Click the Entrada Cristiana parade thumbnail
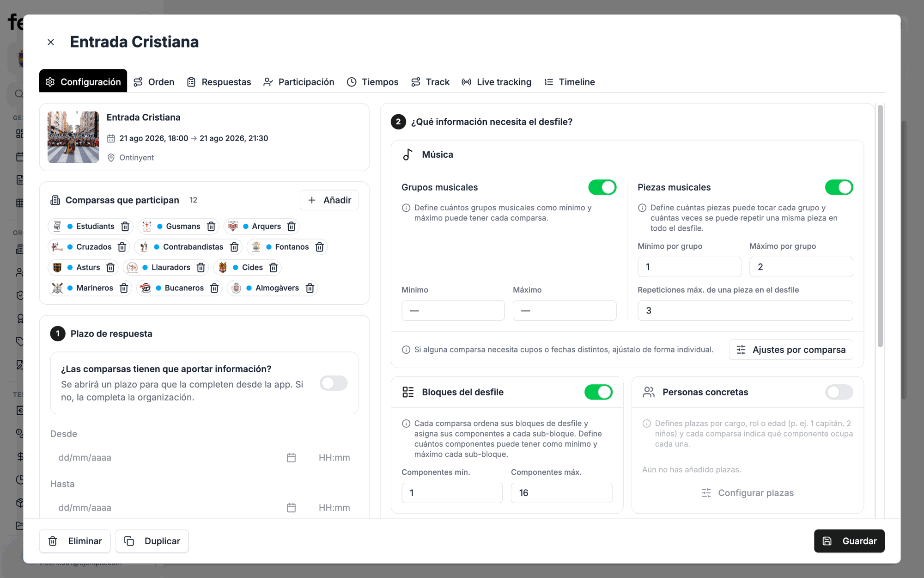Image resolution: width=924 pixels, height=578 pixels. point(73,137)
